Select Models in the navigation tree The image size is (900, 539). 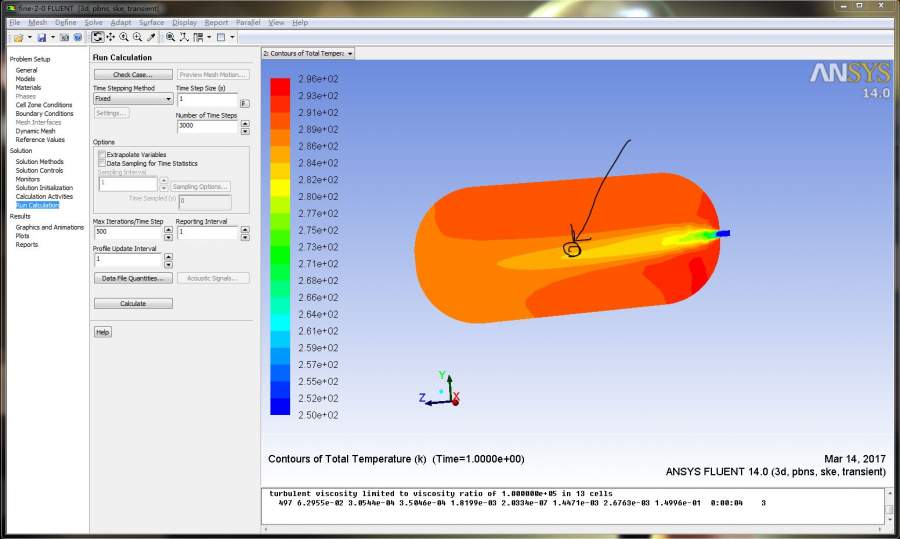[x=25, y=79]
